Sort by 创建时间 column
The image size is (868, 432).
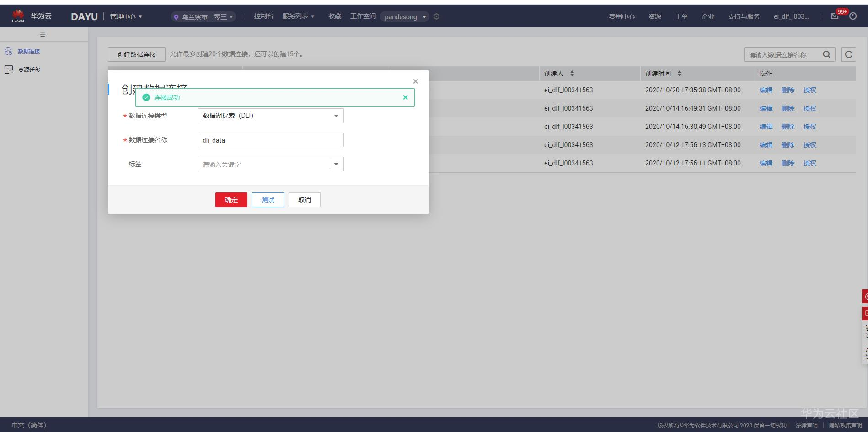680,74
